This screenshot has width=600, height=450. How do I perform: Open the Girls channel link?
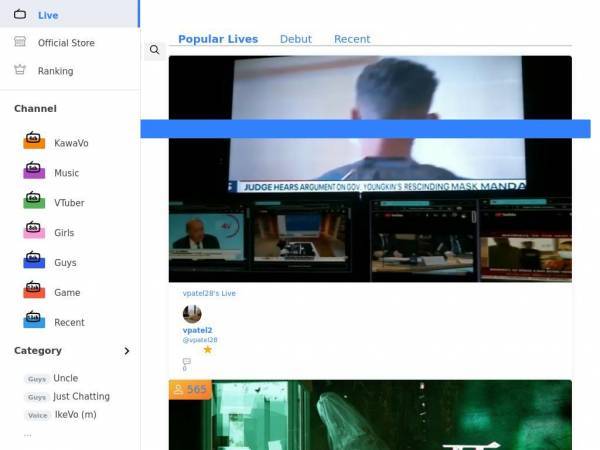point(64,233)
